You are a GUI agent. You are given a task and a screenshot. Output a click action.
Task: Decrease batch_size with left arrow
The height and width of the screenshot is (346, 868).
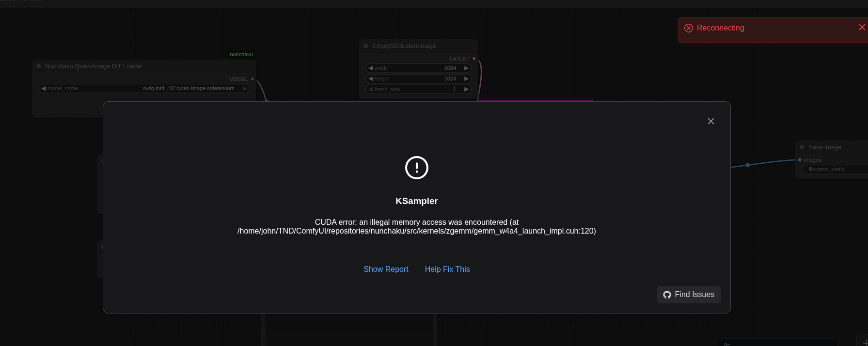point(371,89)
